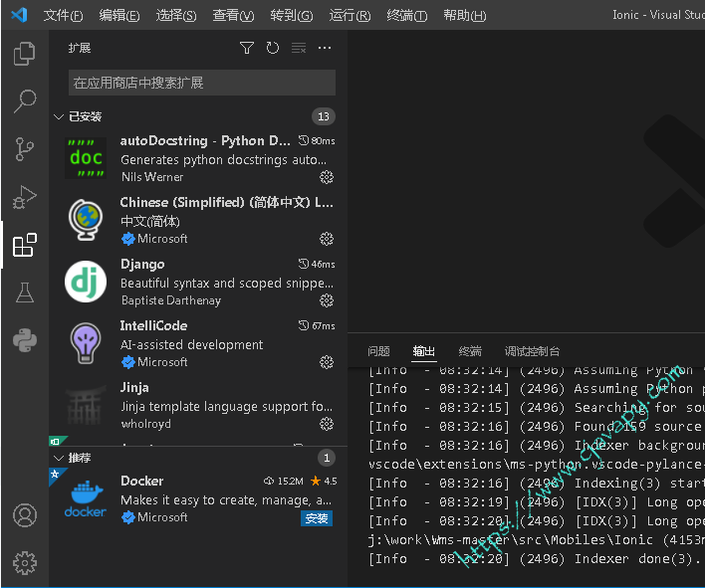Switch to the 调试控制台 panel tab
This screenshot has width=705, height=588.
click(x=532, y=351)
